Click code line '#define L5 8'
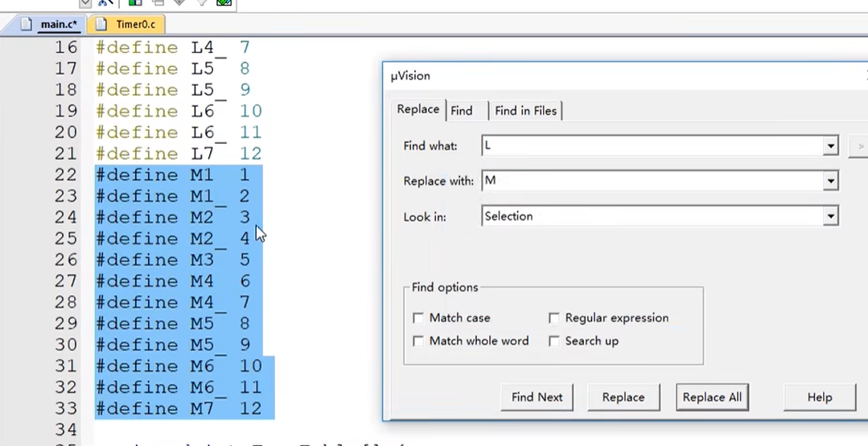 173,68
